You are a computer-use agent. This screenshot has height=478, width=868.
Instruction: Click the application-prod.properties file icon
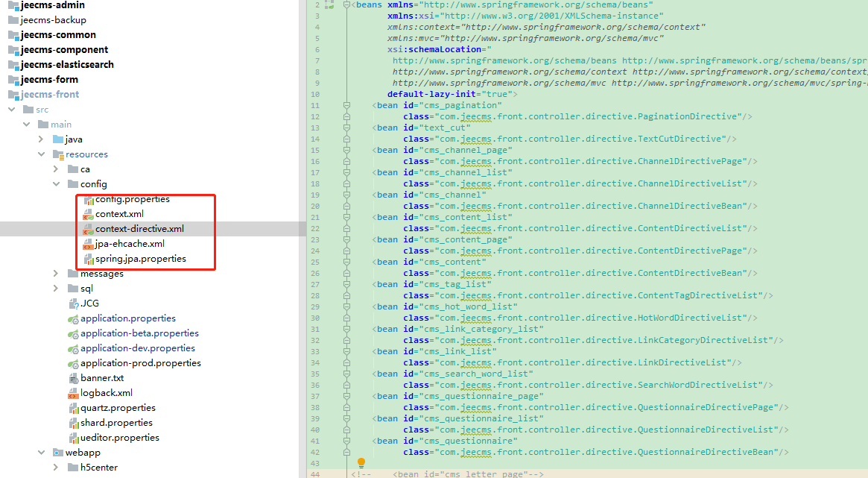point(73,363)
